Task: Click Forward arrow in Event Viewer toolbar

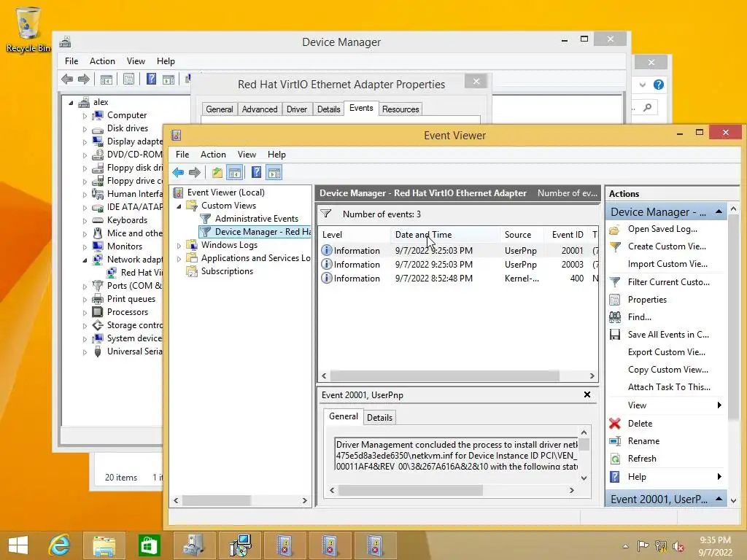Action: pyautogui.click(x=194, y=172)
